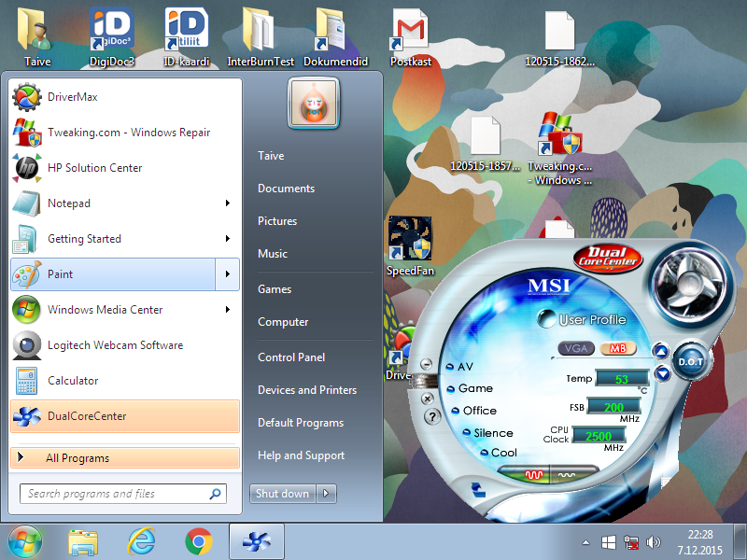Screen dimensions: 747x560
Task: Launch Paint from the Start menu
Action: coord(113,274)
